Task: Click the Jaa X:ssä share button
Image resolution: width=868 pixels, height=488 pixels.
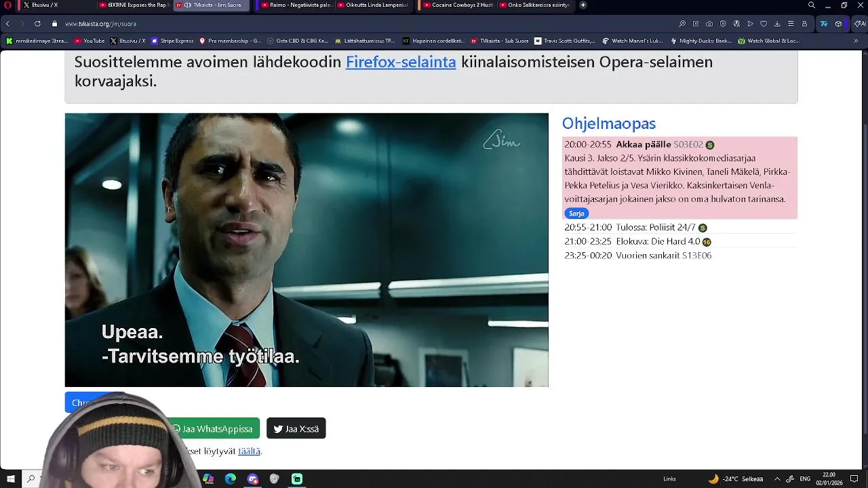Action: coord(296,428)
